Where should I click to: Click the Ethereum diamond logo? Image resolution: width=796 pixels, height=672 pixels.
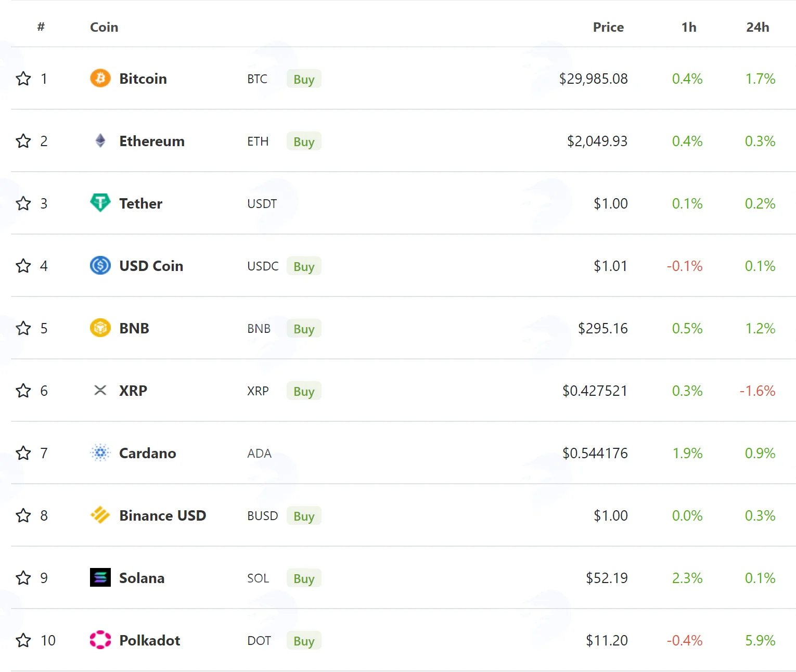[x=100, y=140]
